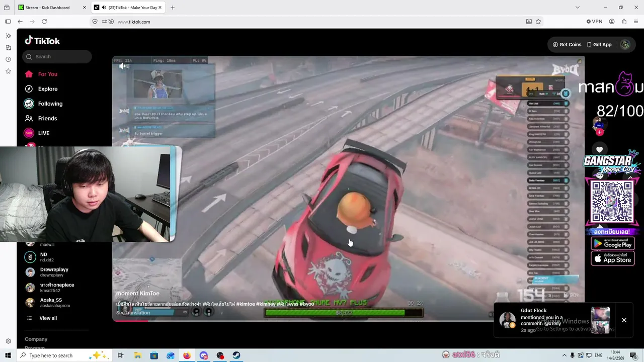This screenshot has height=362, width=644.
Task: Open the bookmarks sidebar panel
Action: click(x=8, y=71)
